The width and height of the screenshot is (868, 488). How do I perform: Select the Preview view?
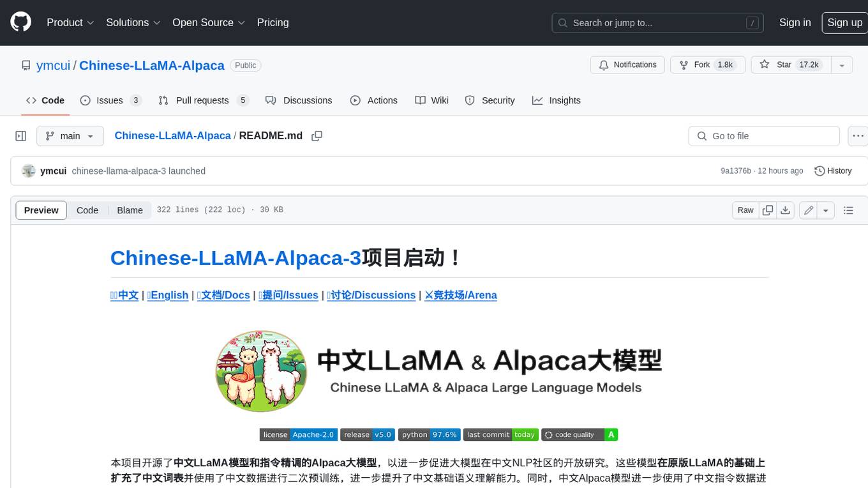coord(41,210)
